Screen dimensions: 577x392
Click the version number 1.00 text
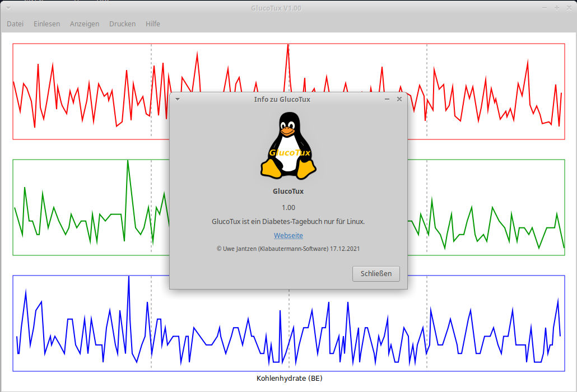pos(288,208)
